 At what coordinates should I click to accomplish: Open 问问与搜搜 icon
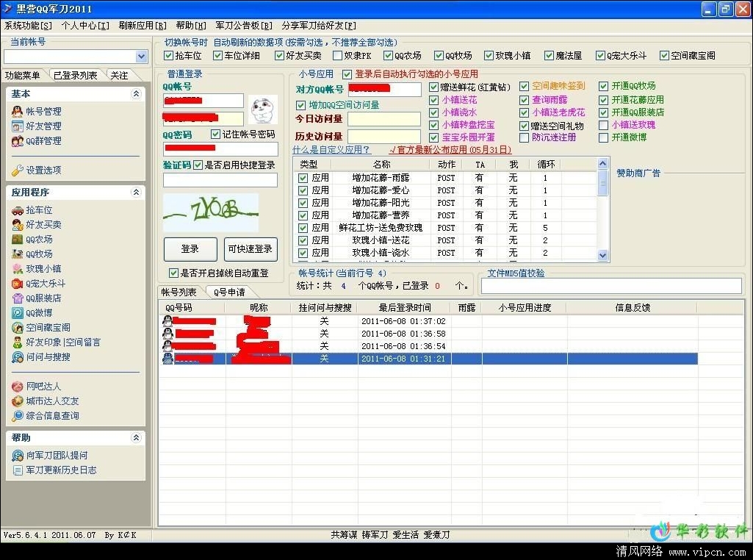(18, 357)
